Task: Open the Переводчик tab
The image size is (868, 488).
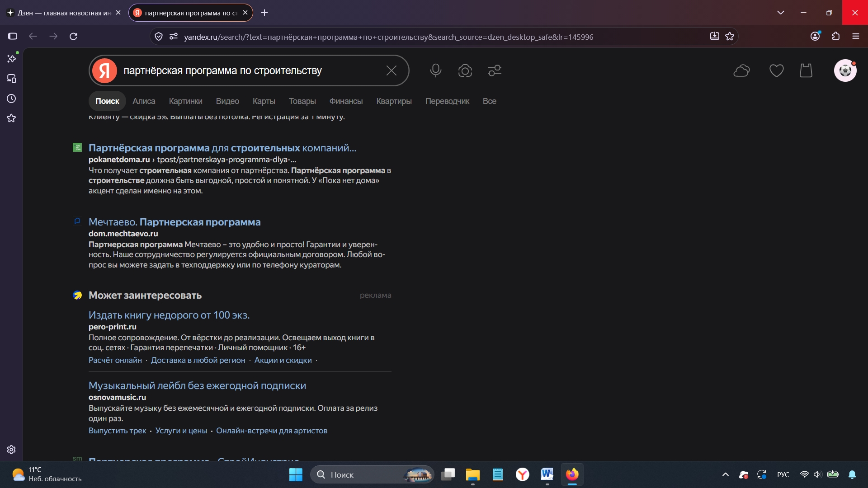Action: pyautogui.click(x=447, y=101)
